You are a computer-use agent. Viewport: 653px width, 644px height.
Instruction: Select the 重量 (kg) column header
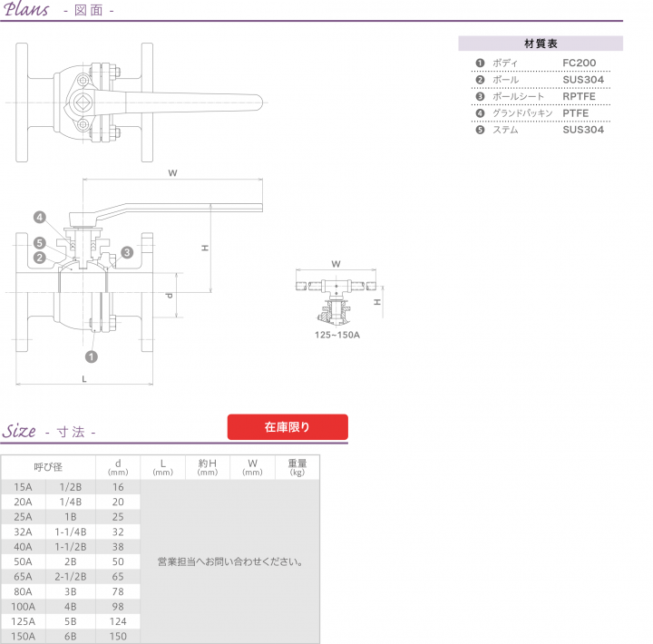(297, 467)
